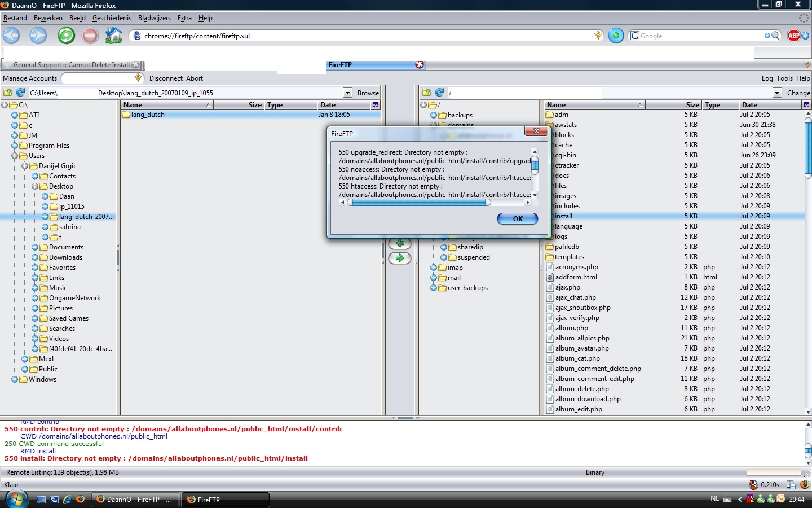Collapse the Desktop tree node

tap(36, 186)
